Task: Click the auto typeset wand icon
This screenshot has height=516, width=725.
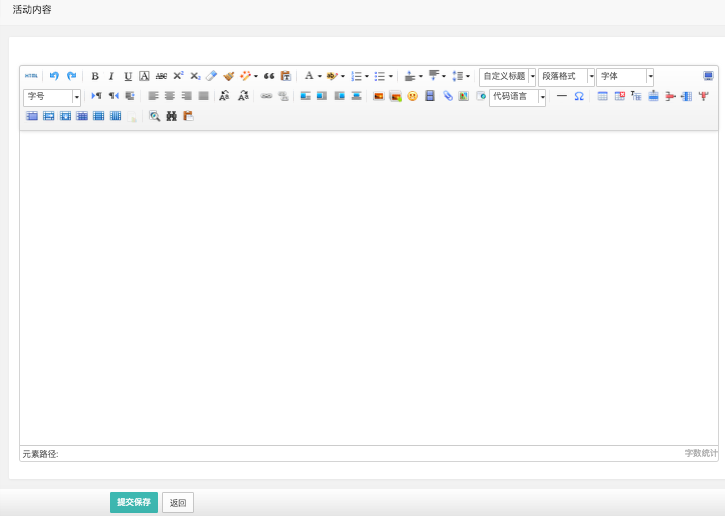Action: pyautogui.click(x=245, y=76)
